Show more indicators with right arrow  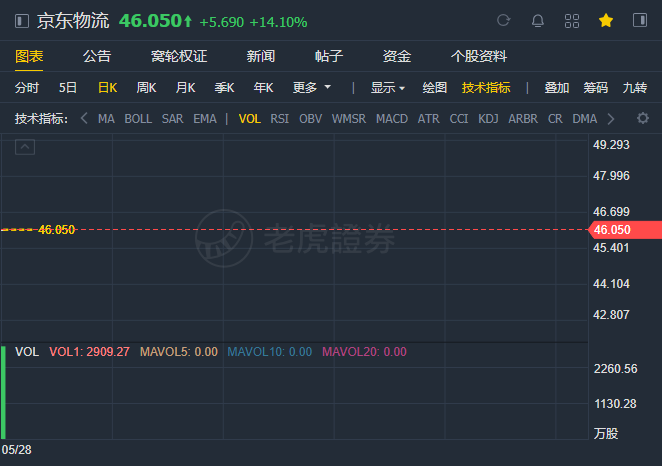[611, 119]
